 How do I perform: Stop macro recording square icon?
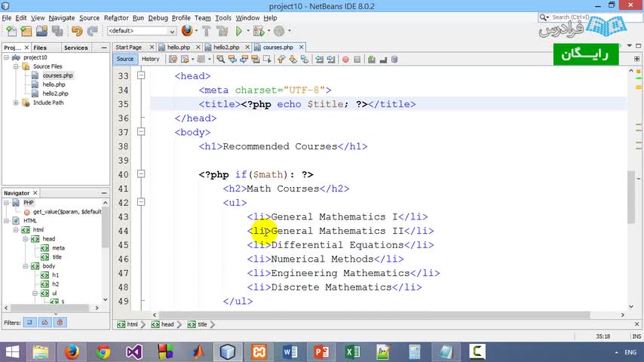tap(357, 59)
